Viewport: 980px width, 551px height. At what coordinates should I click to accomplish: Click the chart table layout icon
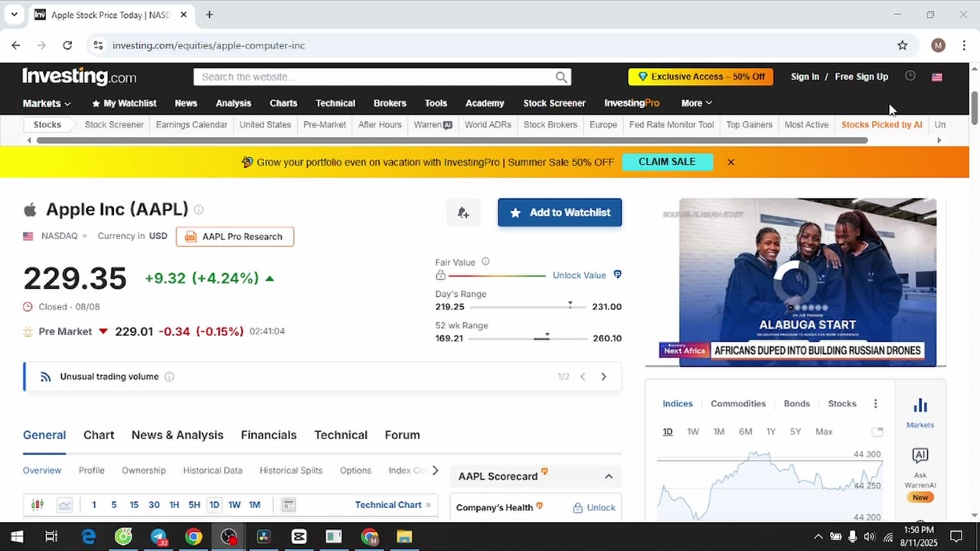pyautogui.click(x=288, y=505)
